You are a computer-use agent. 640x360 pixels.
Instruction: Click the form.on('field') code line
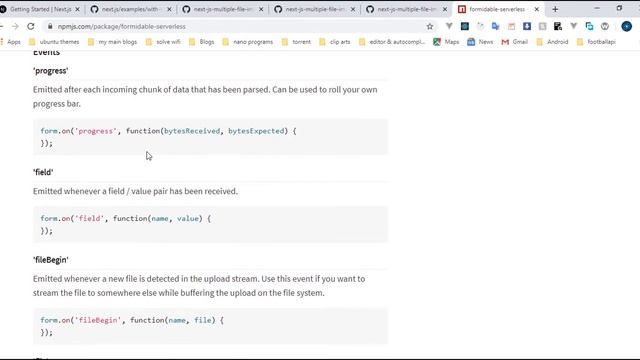[x=126, y=218]
